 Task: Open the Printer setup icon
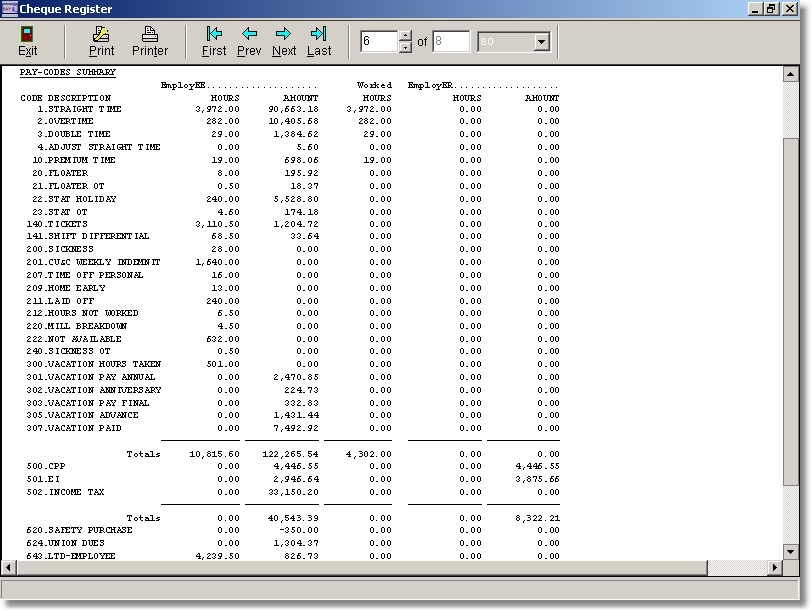[x=150, y=41]
